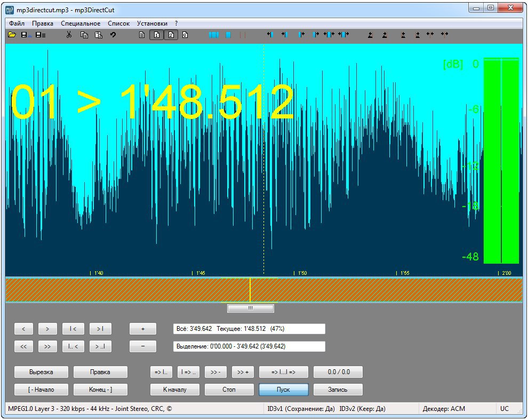Click the scissors cut icon

69,35
